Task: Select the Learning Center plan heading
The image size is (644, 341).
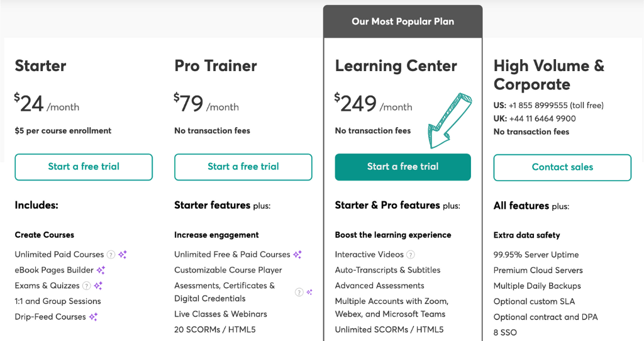Action: 396,66
